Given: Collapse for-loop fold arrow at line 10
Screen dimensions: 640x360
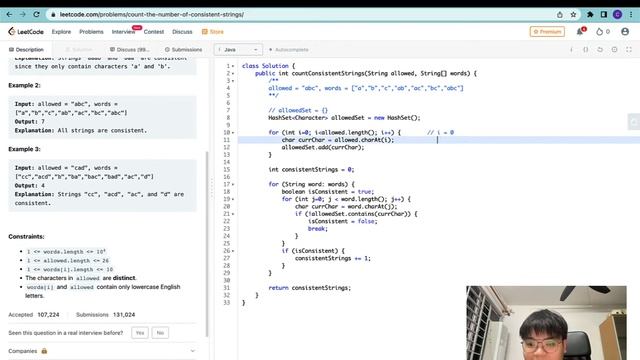Looking at the screenshot, I should point(233,132).
